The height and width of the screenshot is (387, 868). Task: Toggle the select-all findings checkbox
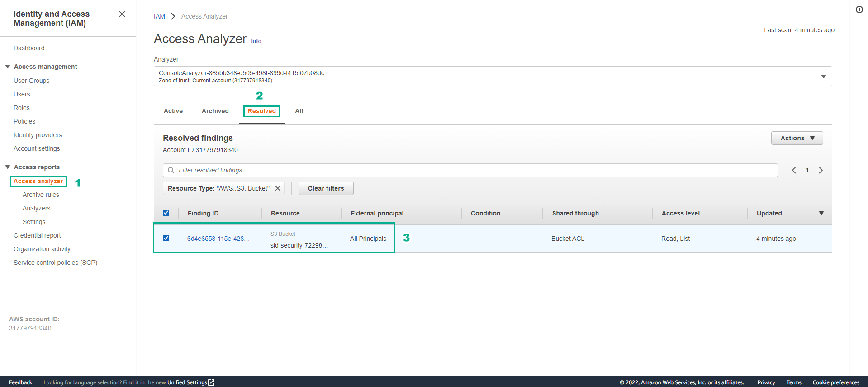pos(166,213)
